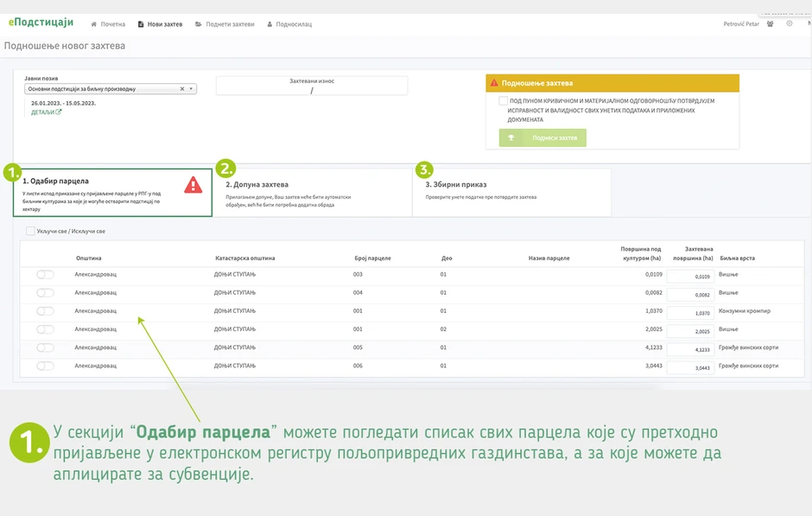The width and height of the screenshot is (812, 516).
Task: Clear selected Јавни позив with the x icon
Action: coord(181,89)
